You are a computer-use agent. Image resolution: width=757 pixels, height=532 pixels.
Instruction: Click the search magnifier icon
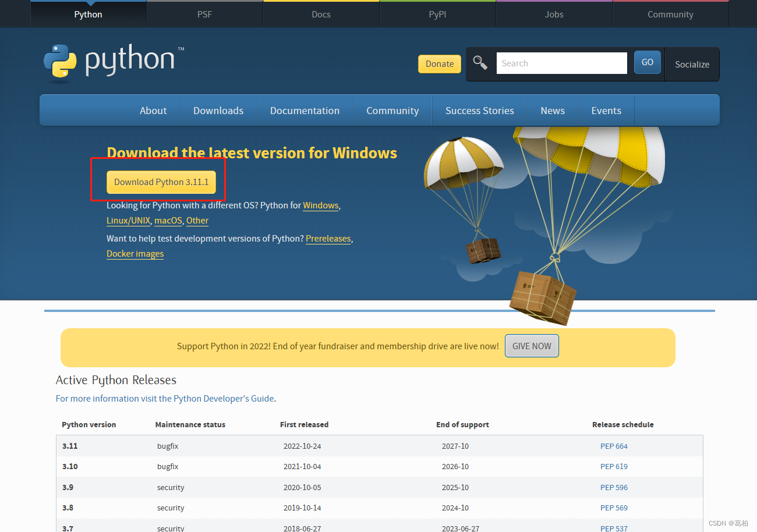tap(480, 63)
